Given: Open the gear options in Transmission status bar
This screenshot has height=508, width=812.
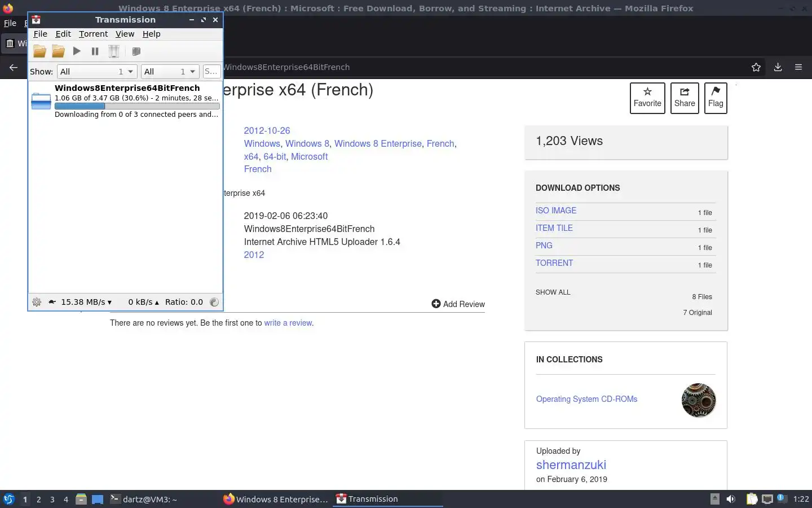Looking at the screenshot, I should (x=37, y=302).
